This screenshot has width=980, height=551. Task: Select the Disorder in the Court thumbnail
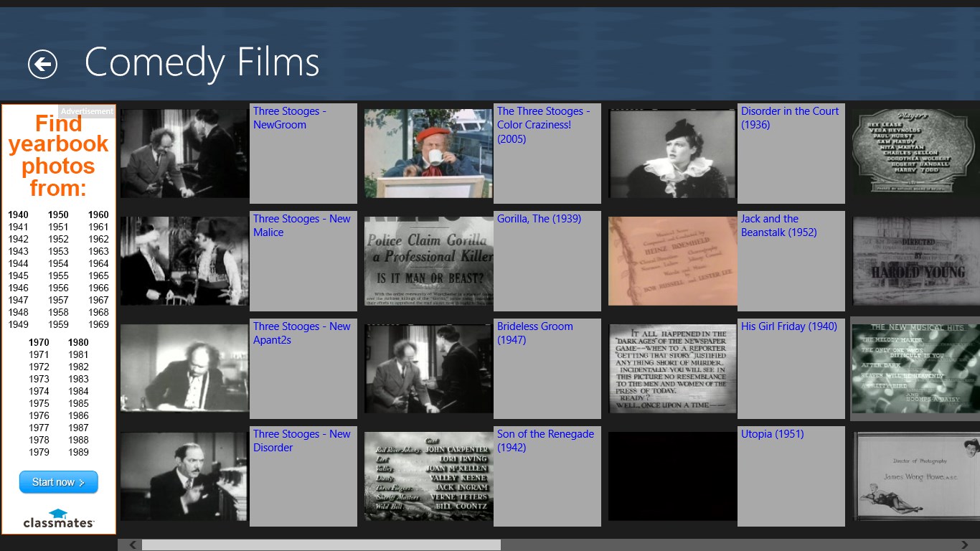pyautogui.click(x=672, y=154)
